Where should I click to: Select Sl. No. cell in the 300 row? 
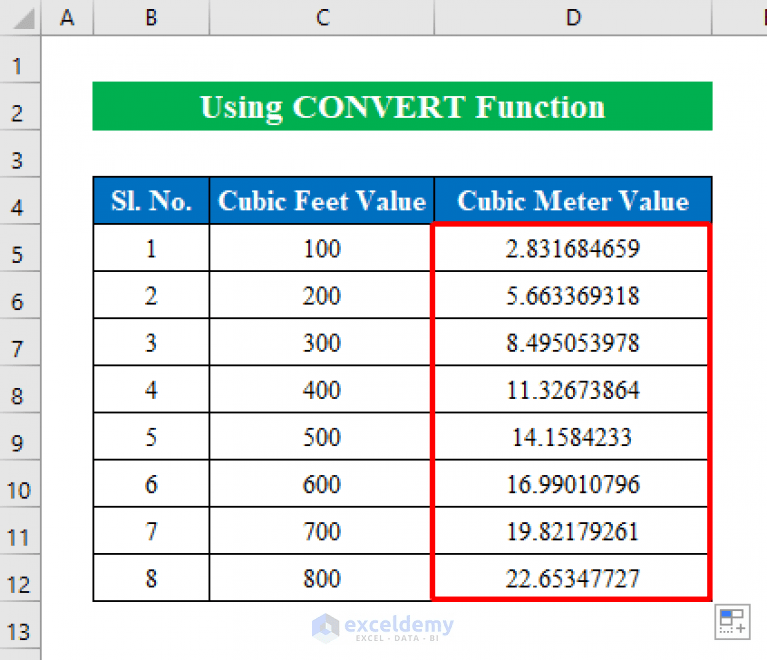click(151, 342)
